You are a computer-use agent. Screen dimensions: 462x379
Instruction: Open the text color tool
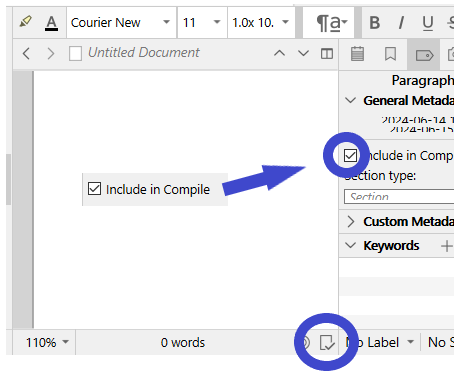(x=51, y=23)
